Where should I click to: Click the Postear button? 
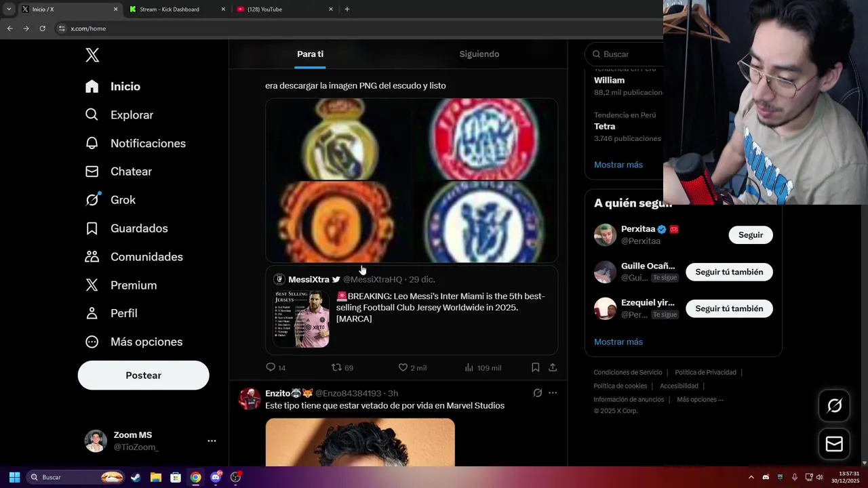click(143, 375)
